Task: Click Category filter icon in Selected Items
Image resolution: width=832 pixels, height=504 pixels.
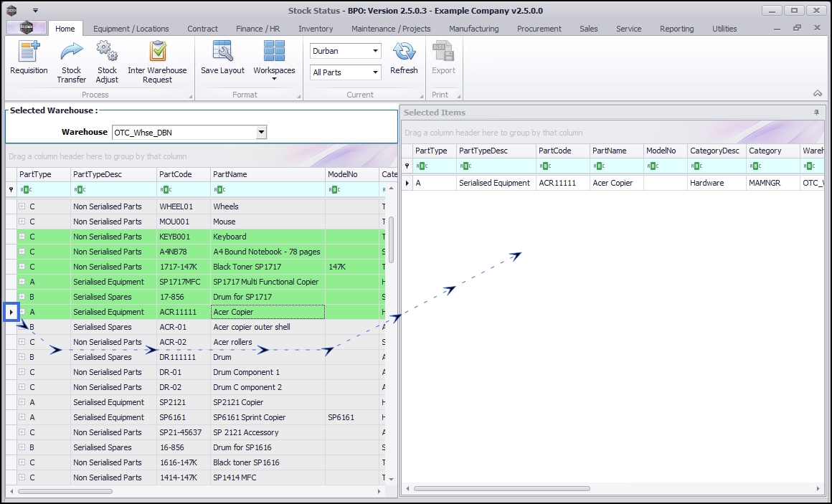Action: point(755,166)
